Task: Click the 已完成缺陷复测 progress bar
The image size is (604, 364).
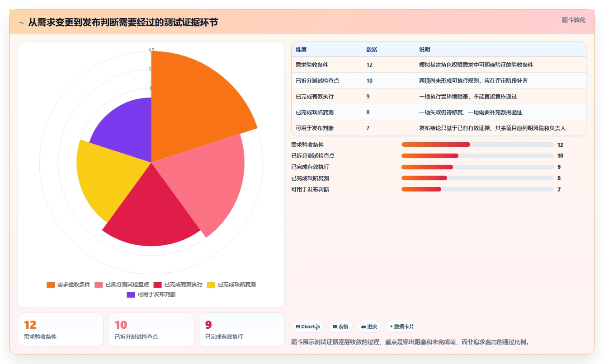Action: point(477,178)
